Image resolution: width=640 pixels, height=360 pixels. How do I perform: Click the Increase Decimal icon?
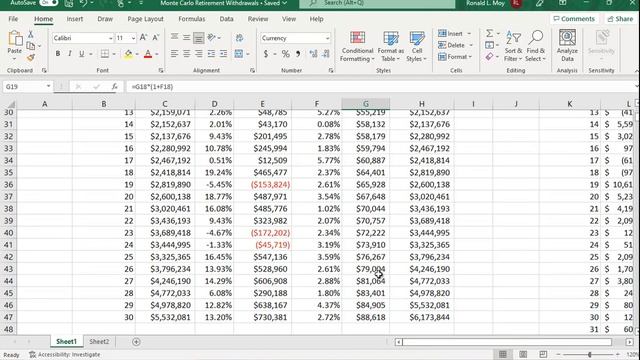[313, 54]
